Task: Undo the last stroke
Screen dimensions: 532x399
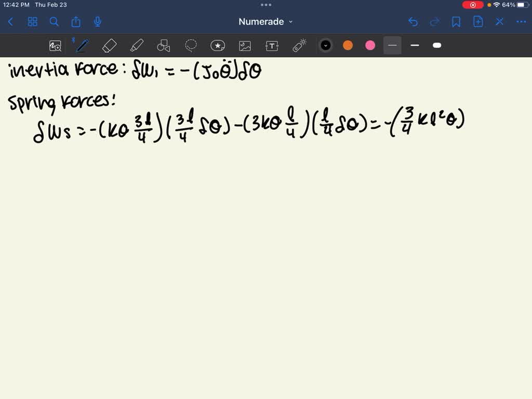Action: click(413, 22)
